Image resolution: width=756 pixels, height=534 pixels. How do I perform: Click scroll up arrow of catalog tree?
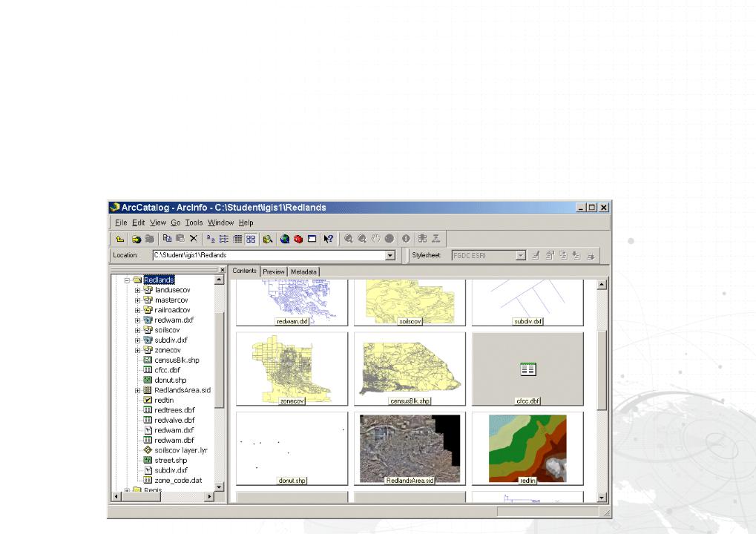click(219, 280)
